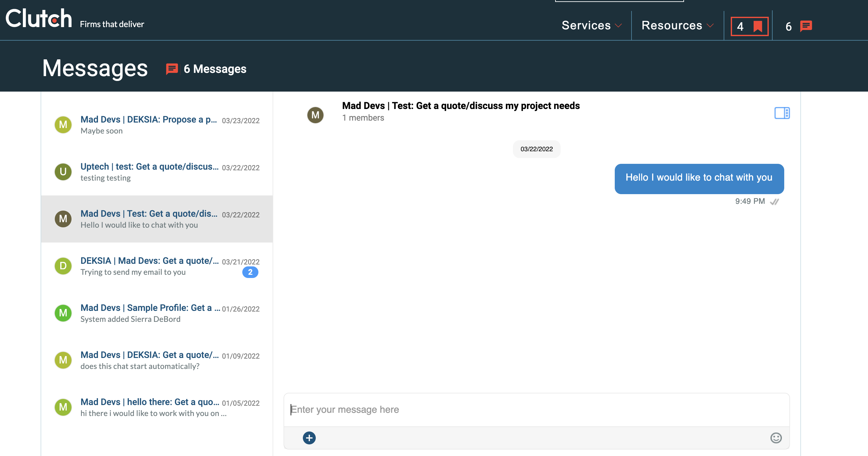This screenshot has width=868, height=456.
Task: Click the 03/23/2022 date in the conversation list
Action: 241,121
